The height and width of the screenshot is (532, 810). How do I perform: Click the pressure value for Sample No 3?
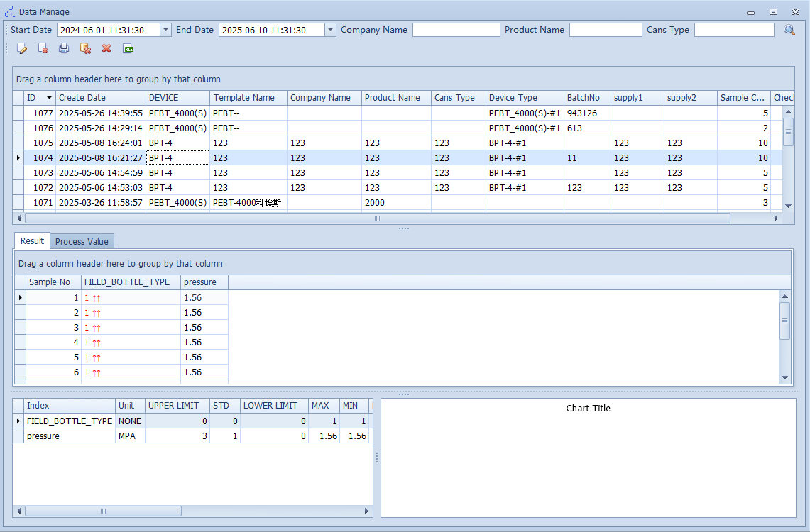(204, 328)
